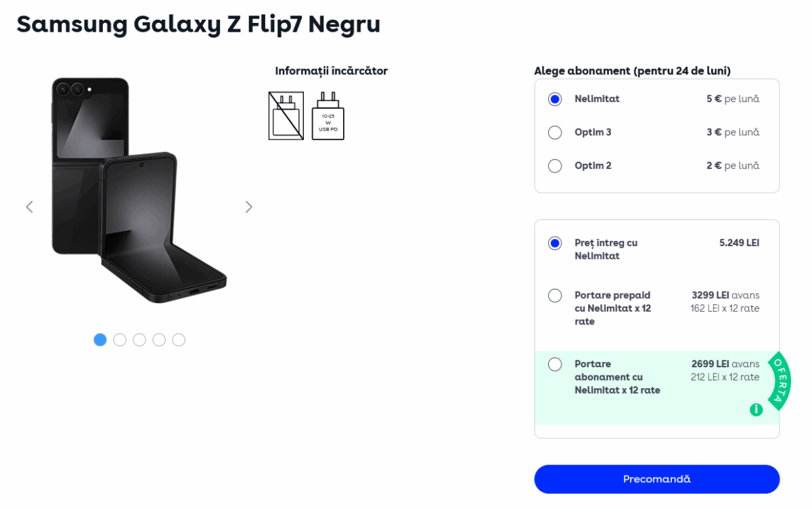Click the active first carousel dot

coord(100,340)
